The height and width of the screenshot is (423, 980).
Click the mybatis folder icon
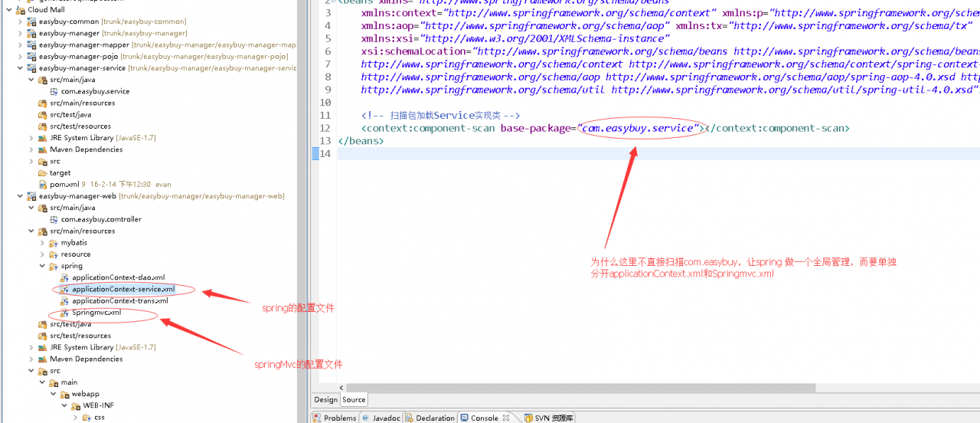coord(54,243)
